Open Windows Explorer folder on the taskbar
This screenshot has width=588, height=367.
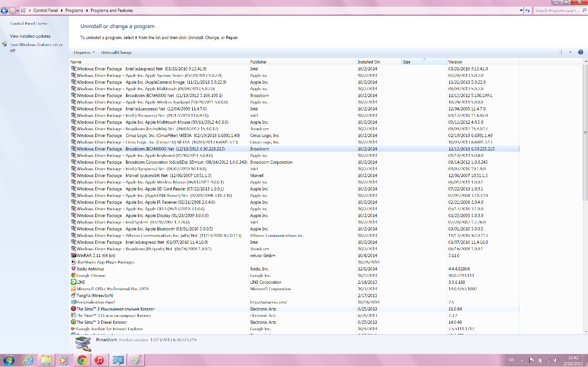46,360
